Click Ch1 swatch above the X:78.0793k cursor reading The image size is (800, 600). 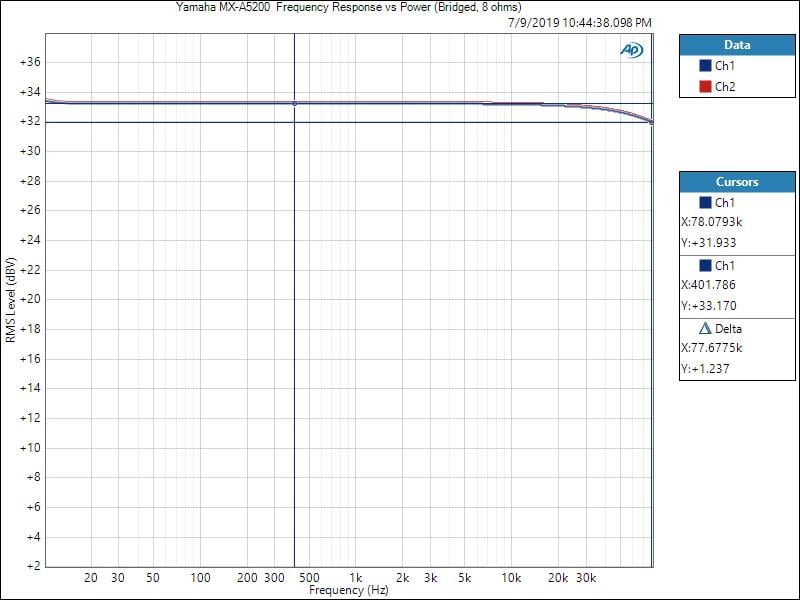coord(705,203)
